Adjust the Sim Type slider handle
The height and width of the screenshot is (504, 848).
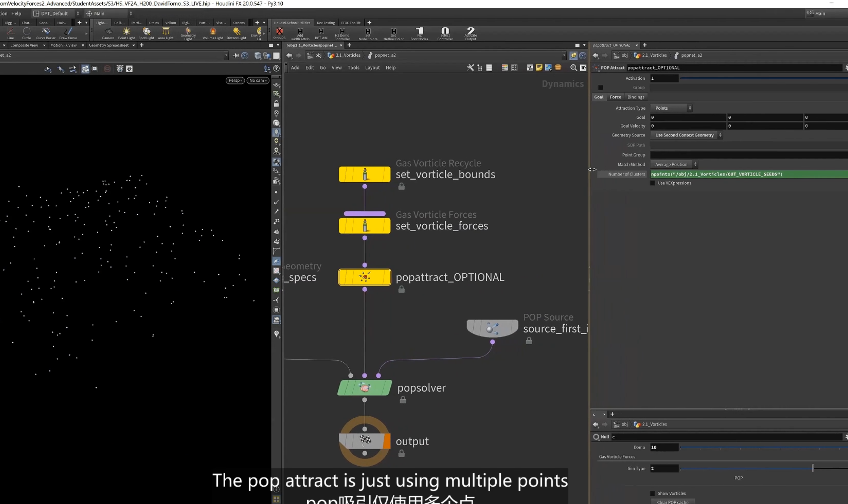pyautogui.click(x=813, y=468)
